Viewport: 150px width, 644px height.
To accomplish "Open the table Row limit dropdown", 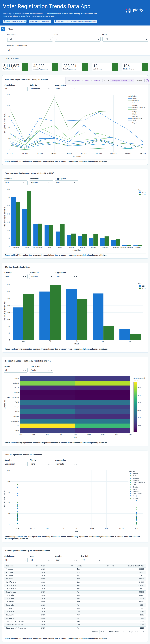I will coord(92,560).
